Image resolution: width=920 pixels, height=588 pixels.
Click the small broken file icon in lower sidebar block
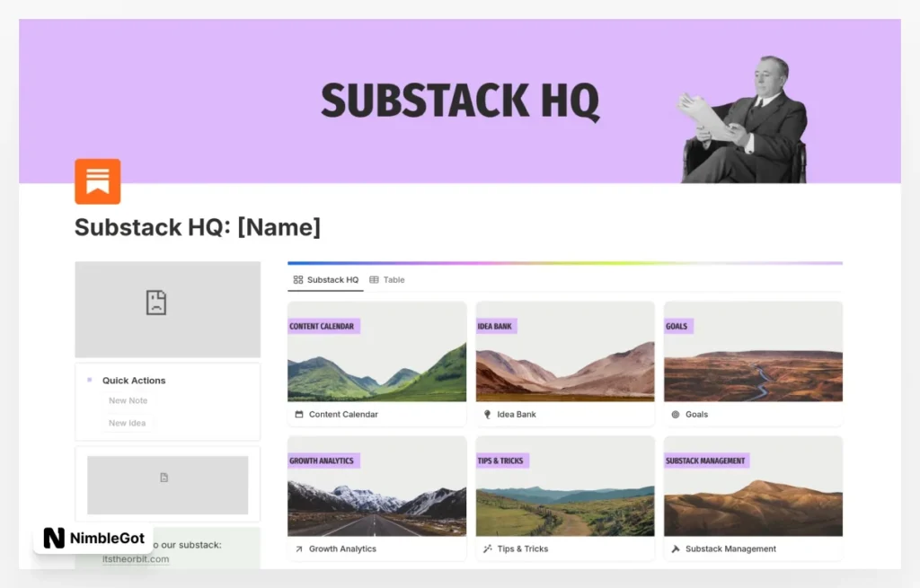click(164, 478)
